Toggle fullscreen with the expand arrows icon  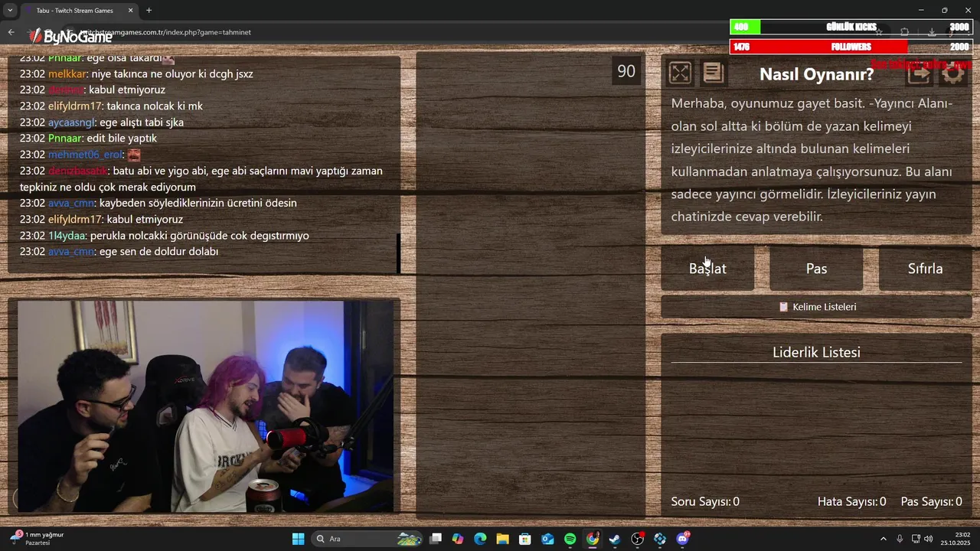680,73
